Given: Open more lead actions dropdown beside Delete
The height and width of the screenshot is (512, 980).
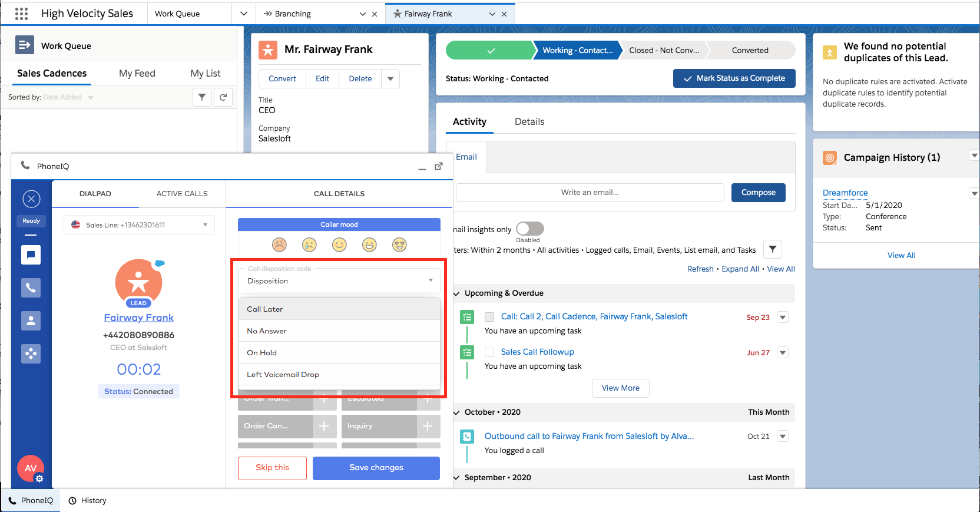Looking at the screenshot, I should [390, 79].
